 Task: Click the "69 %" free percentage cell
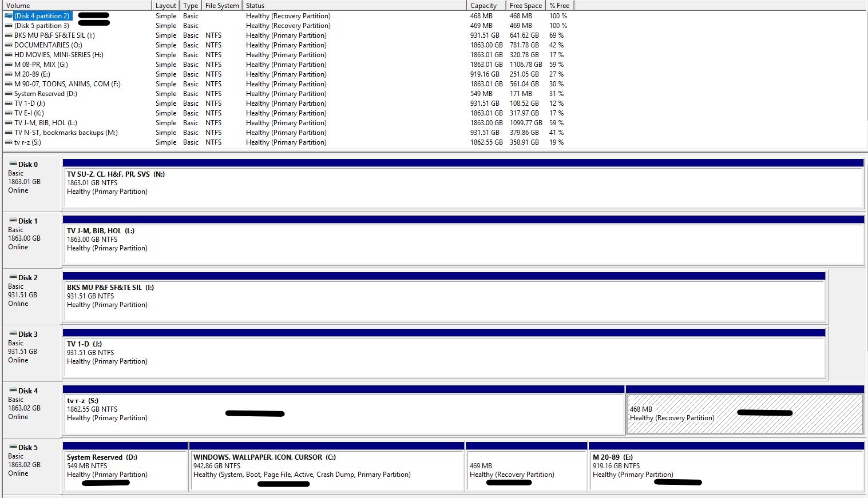point(556,35)
